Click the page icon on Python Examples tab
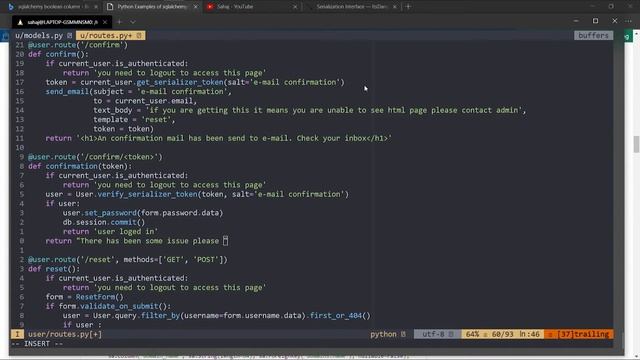 click(x=110, y=7)
